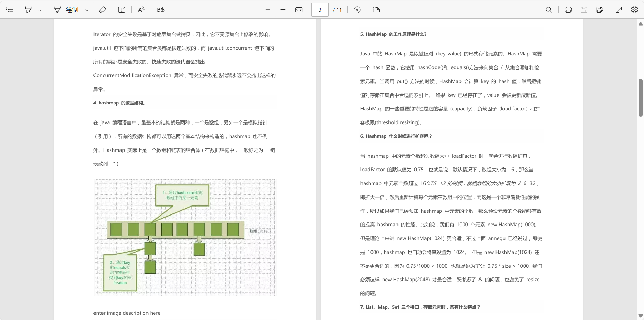
Task: Click Save As icon
Action: point(600,10)
